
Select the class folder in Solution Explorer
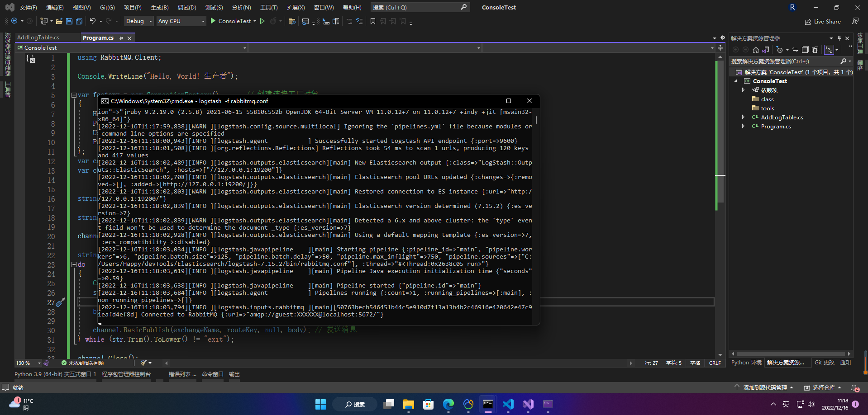[767, 99]
